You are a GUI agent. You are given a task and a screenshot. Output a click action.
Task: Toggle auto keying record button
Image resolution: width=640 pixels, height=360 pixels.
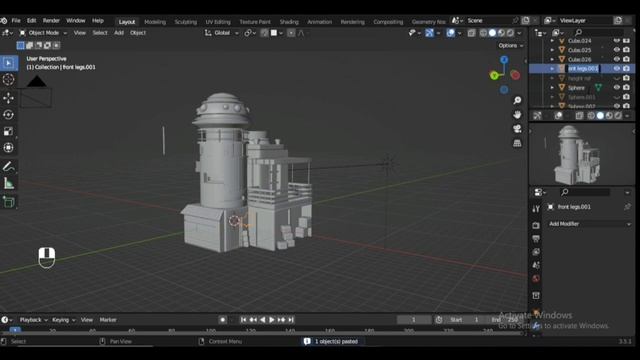[222, 320]
